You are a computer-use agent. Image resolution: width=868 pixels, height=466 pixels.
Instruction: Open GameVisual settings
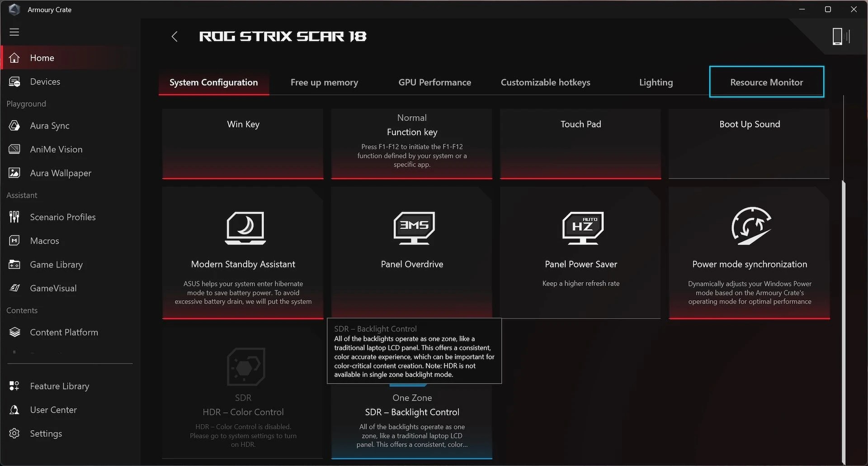pyautogui.click(x=52, y=288)
